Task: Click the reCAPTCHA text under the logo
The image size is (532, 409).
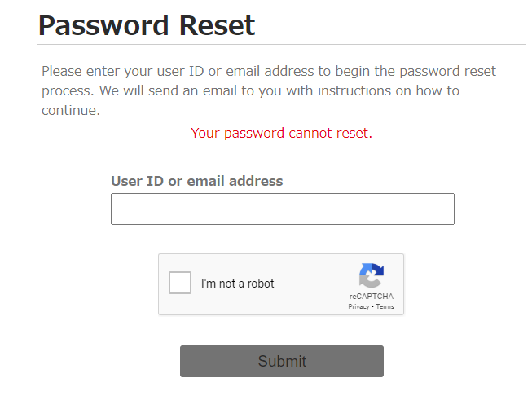Action: (x=372, y=297)
